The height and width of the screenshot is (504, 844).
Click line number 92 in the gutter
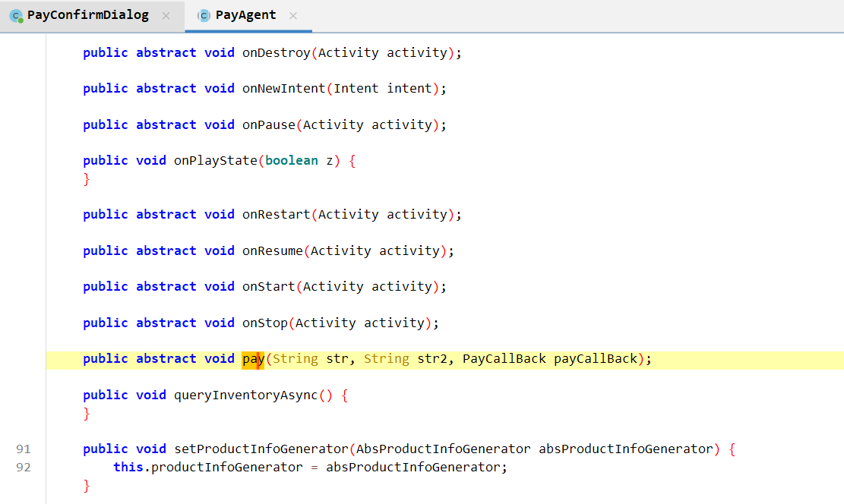(23, 468)
